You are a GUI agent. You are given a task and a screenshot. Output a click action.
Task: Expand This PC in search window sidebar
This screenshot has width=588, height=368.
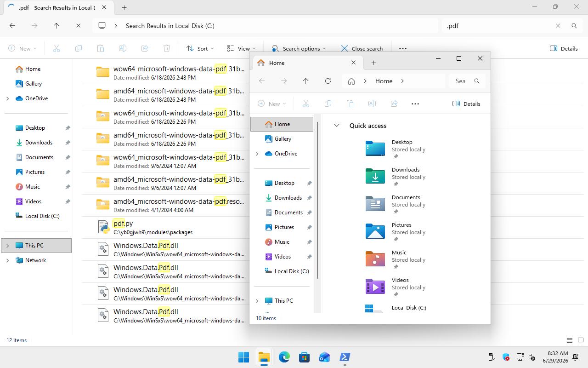click(x=7, y=246)
